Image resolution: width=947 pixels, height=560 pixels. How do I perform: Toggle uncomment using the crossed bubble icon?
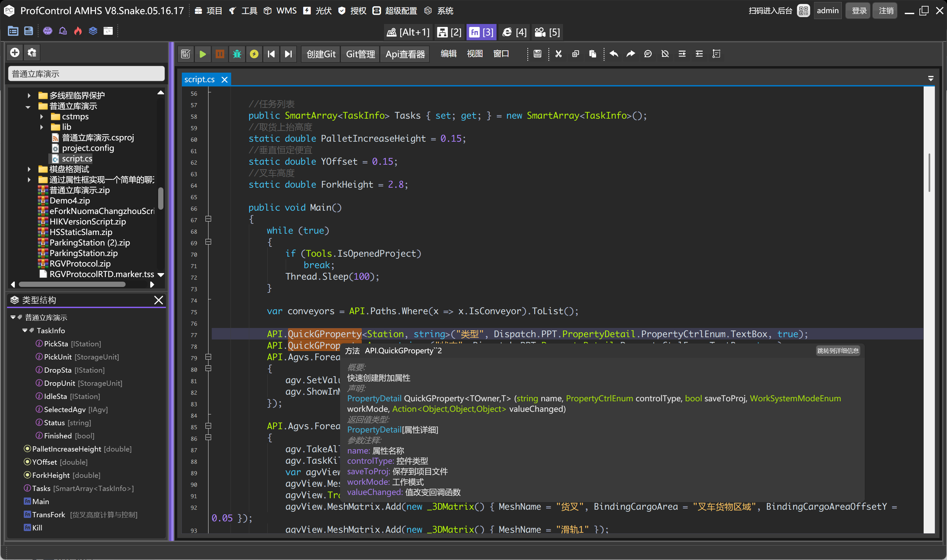(x=665, y=54)
